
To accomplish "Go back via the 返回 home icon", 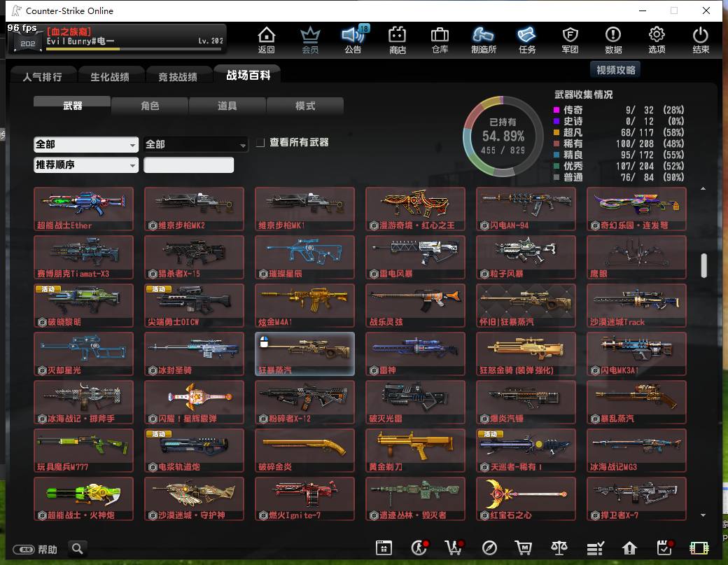I will [267, 39].
